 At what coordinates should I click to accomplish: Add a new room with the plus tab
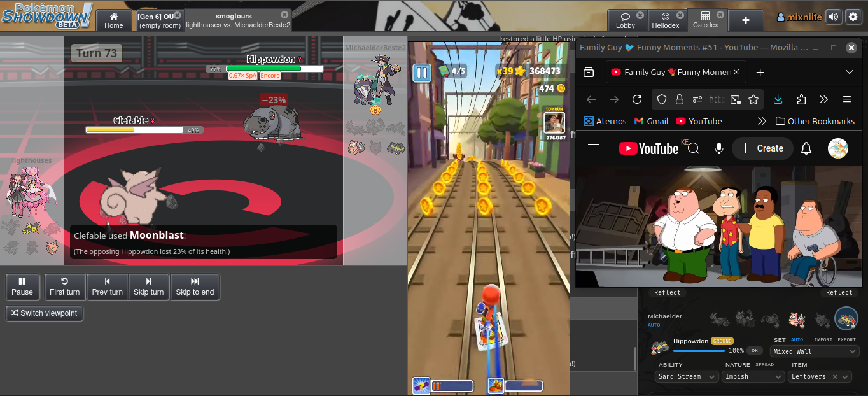tap(746, 20)
